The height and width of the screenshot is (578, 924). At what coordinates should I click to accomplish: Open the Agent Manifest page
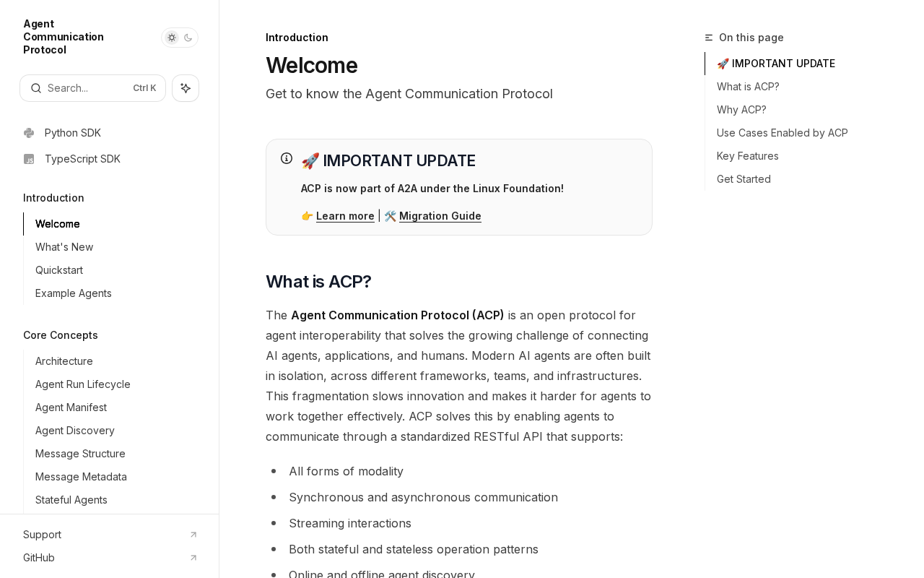[x=71, y=407]
